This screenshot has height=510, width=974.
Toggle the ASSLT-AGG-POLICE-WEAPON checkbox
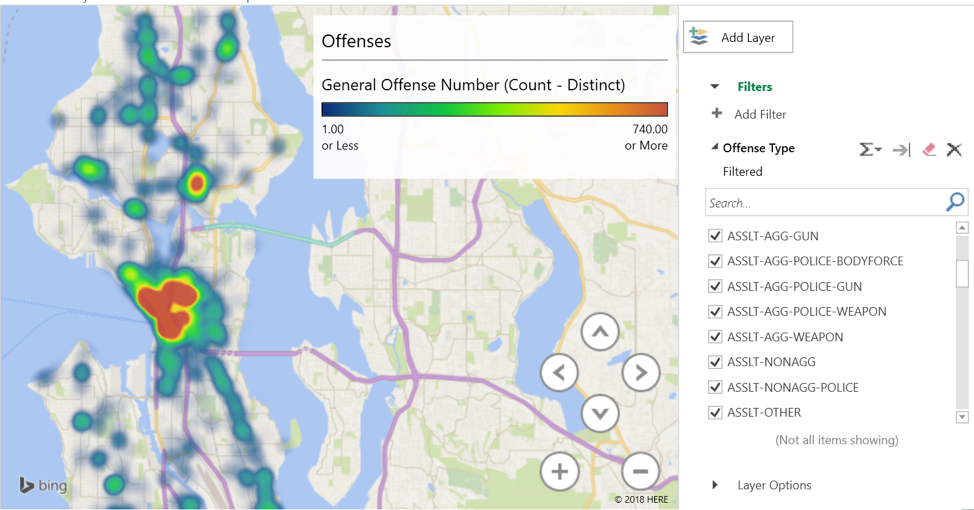coord(715,312)
